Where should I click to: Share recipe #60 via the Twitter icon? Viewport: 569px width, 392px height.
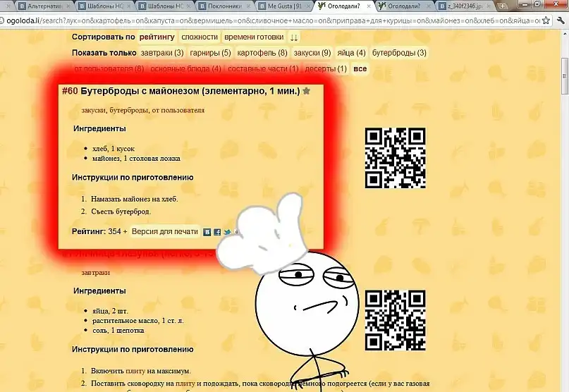pyautogui.click(x=227, y=232)
